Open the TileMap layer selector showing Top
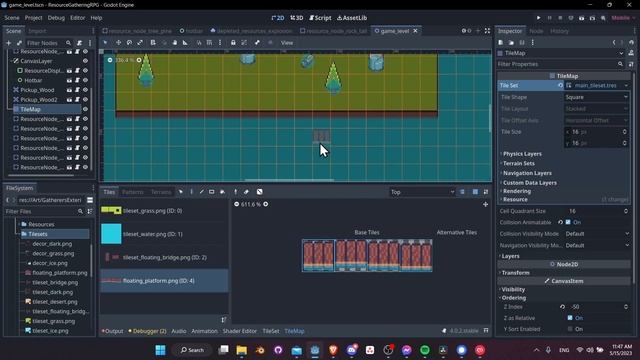 (422, 192)
